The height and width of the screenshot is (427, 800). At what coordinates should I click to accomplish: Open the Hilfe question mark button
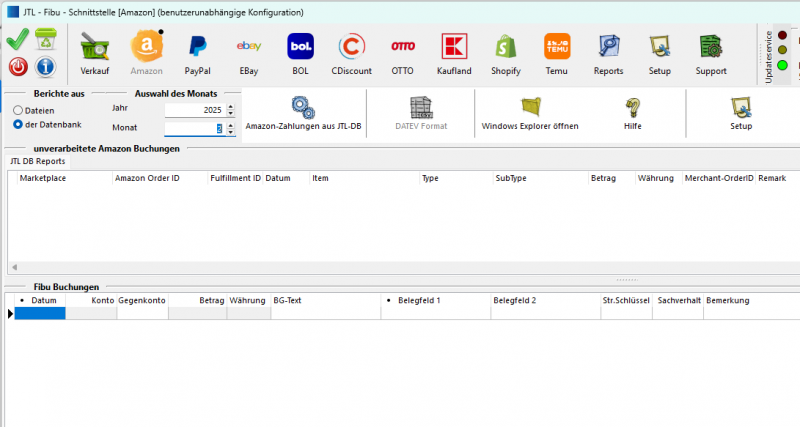[632, 113]
